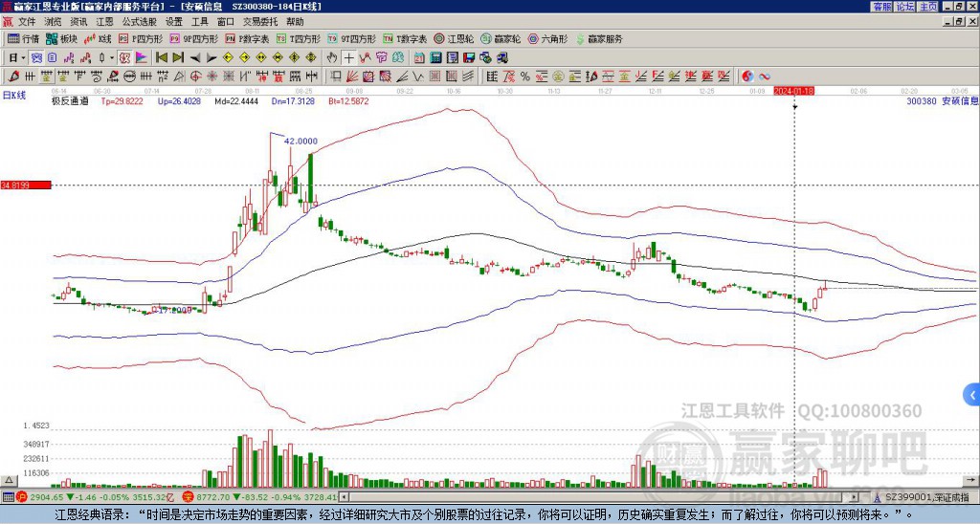Click the K线 toolbar button
The image size is (980, 524).
point(99,38)
